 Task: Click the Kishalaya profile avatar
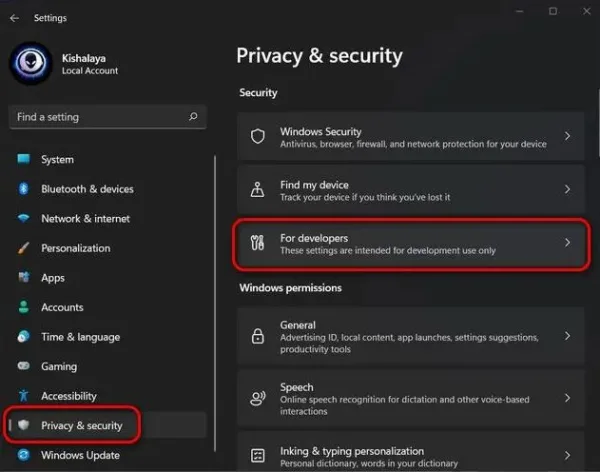click(x=31, y=63)
